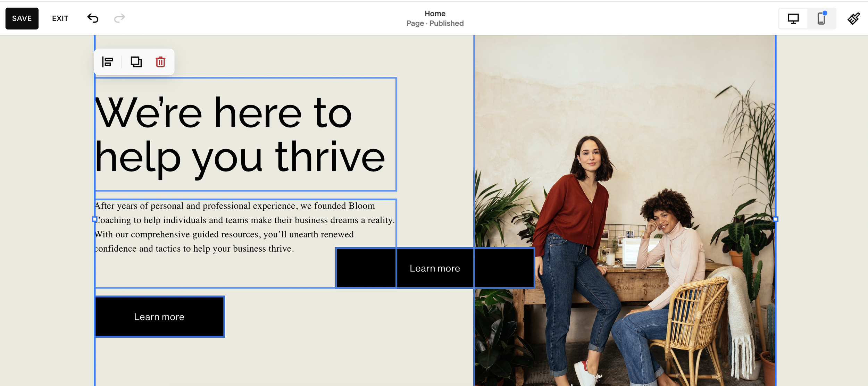This screenshot has height=386, width=868.
Task: Click the SAVE button
Action: click(x=22, y=18)
